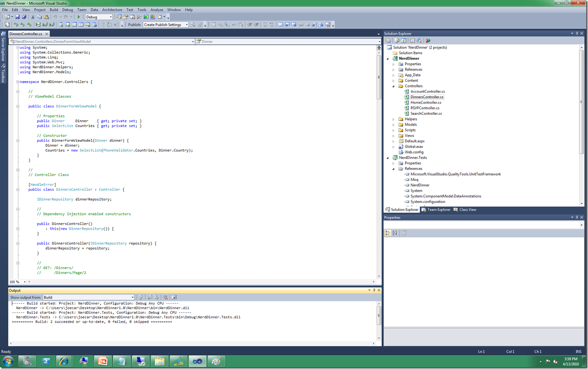
Task: Click the Paint taskbar icon
Action: [216, 361]
